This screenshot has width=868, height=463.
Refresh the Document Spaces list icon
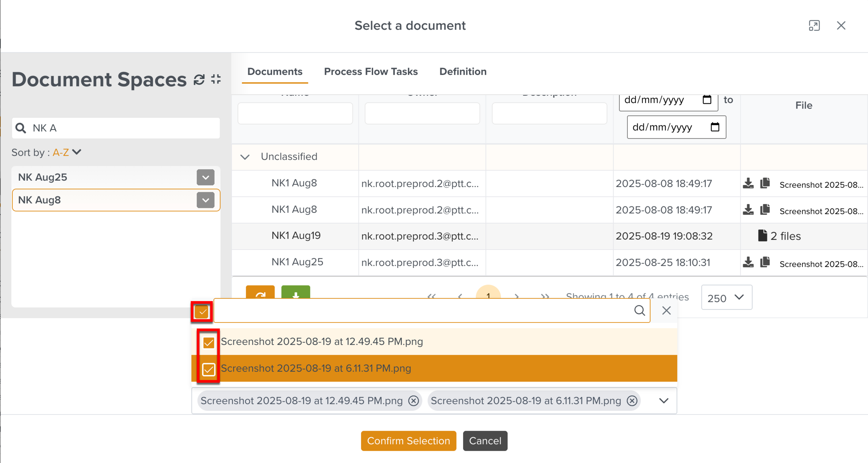point(199,79)
